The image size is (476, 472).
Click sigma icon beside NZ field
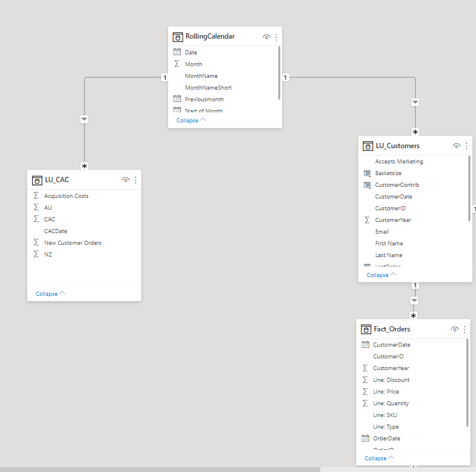pyautogui.click(x=36, y=254)
